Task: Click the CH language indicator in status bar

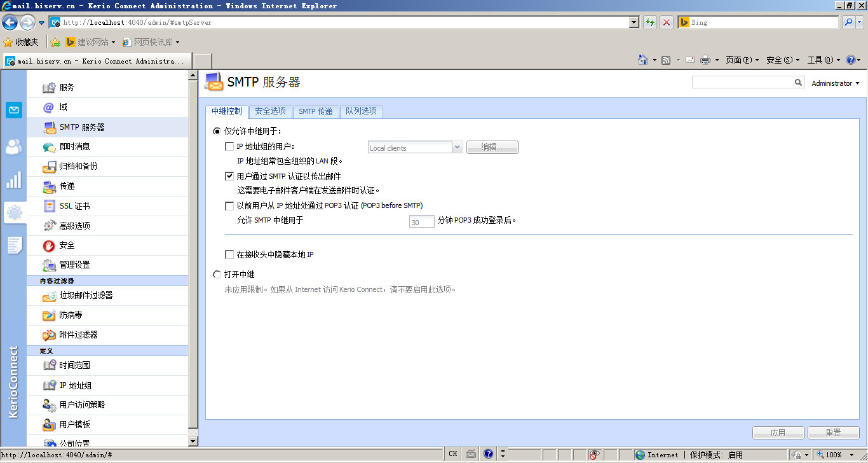Action: tap(452, 455)
